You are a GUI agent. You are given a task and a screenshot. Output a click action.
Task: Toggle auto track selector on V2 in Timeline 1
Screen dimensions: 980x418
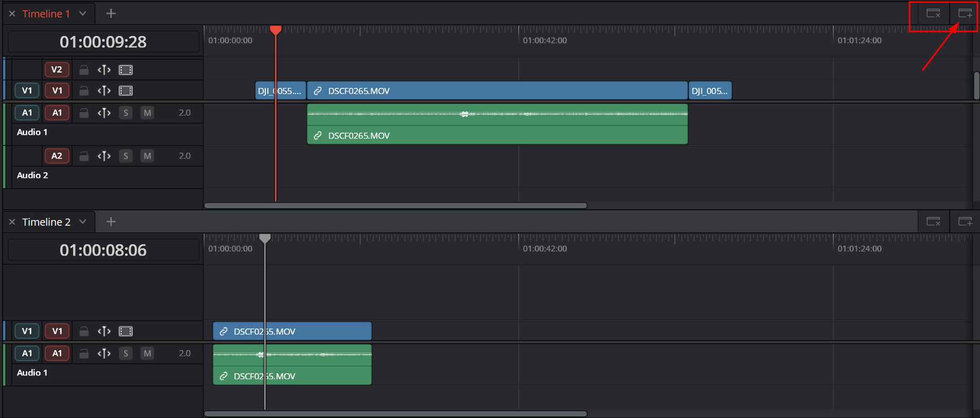click(104, 69)
